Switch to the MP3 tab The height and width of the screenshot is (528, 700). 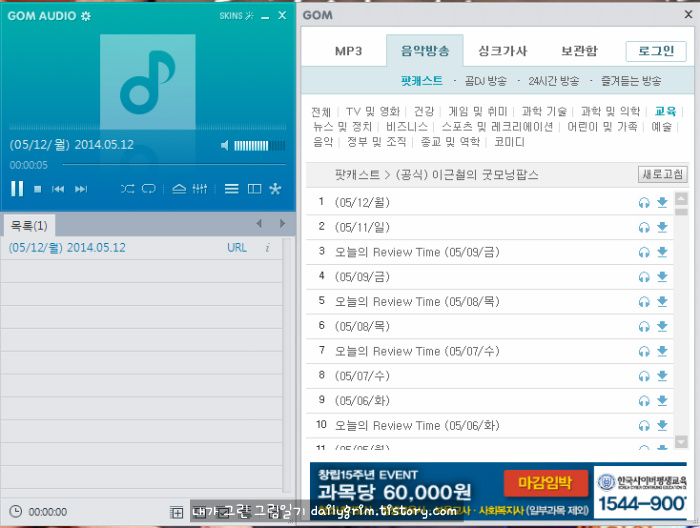tap(348, 51)
